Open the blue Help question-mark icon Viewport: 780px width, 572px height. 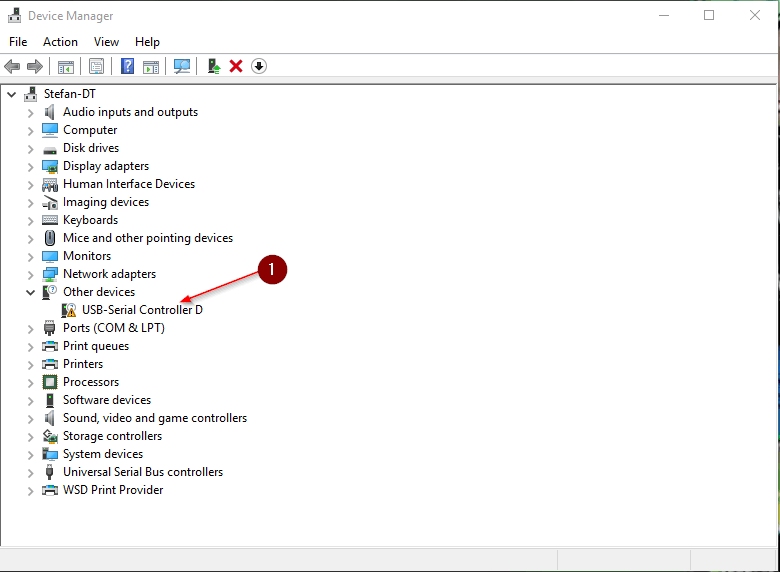click(x=127, y=66)
